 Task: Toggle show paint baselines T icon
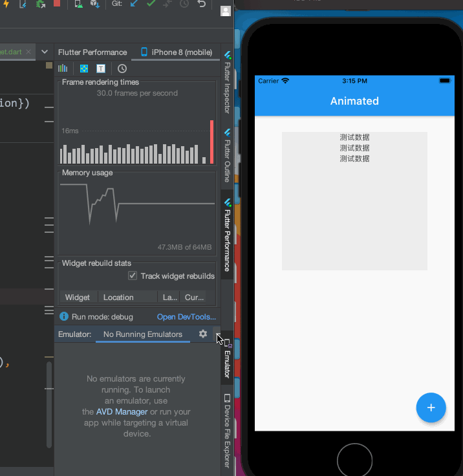point(101,69)
